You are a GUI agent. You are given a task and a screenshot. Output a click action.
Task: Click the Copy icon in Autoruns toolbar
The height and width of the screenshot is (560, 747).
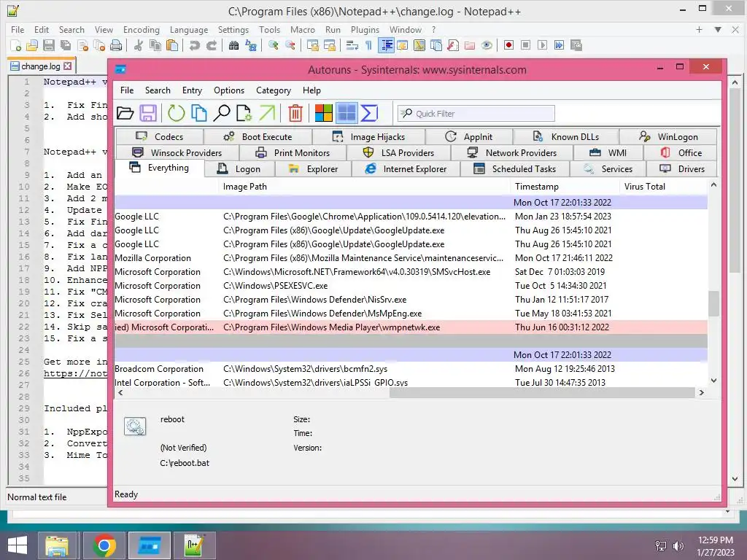198,113
